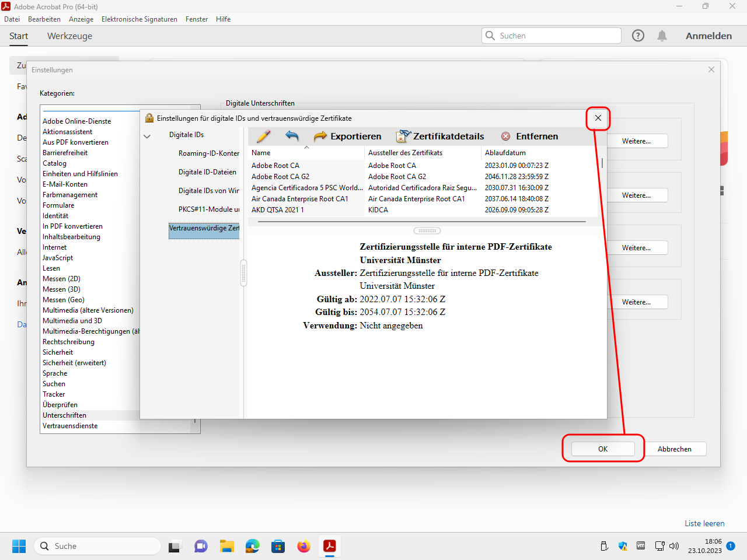The height and width of the screenshot is (560, 747).
Task: Click Entfernen to remove the certificate
Action: click(529, 136)
